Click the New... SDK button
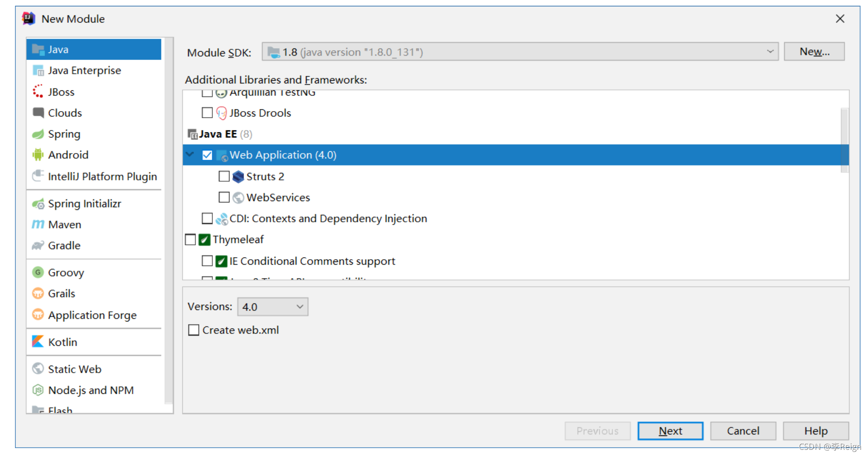This screenshot has width=868, height=456. pyautogui.click(x=814, y=52)
